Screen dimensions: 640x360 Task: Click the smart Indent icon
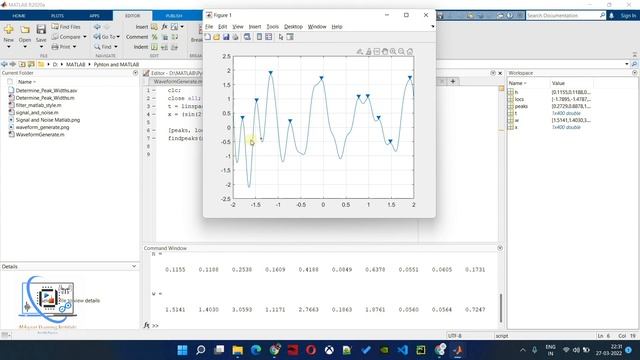(154, 47)
